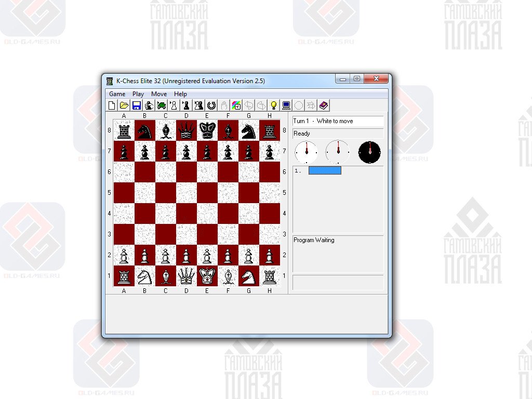
Task: Select the white rook on H1
Action: click(x=270, y=276)
